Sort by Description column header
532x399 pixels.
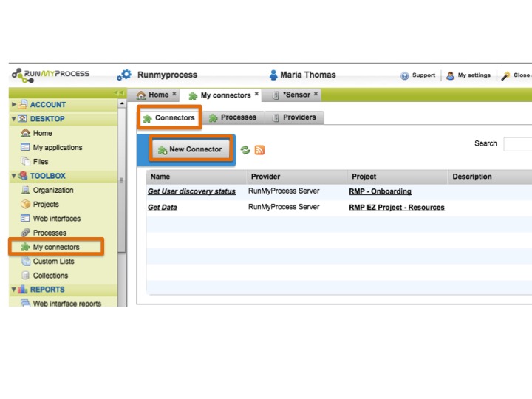coord(490,177)
